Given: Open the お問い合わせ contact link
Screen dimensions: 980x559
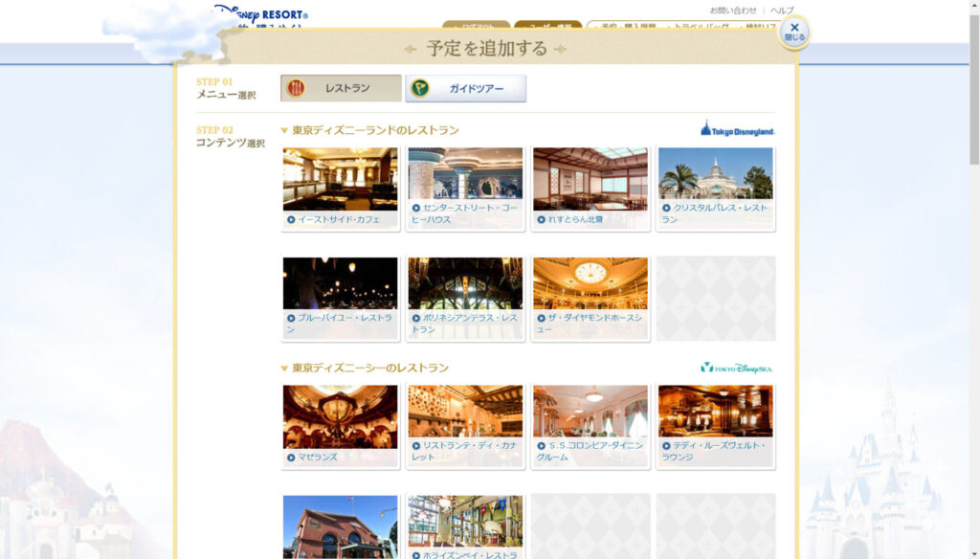Looking at the screenshot, I should pos(732,11).
